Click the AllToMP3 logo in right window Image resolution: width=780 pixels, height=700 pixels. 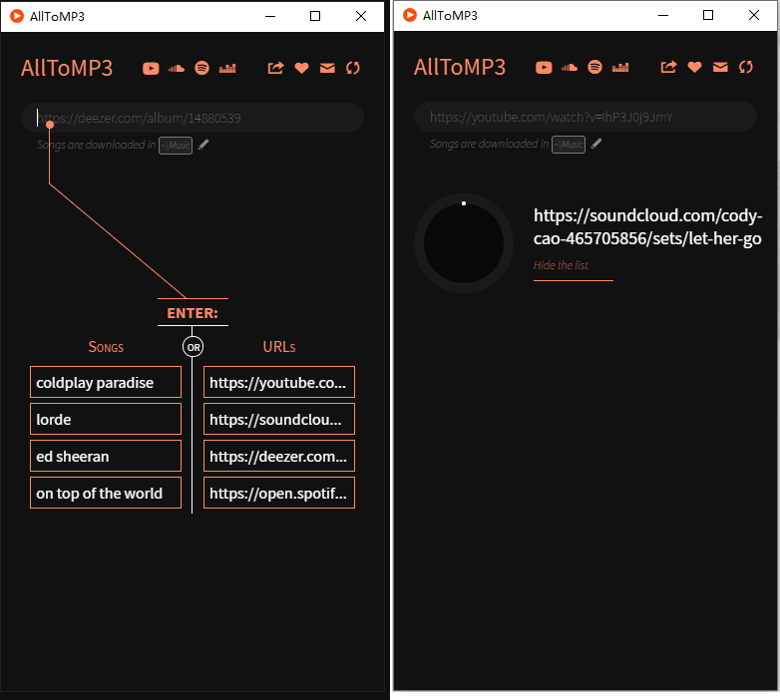click(460, 67)
